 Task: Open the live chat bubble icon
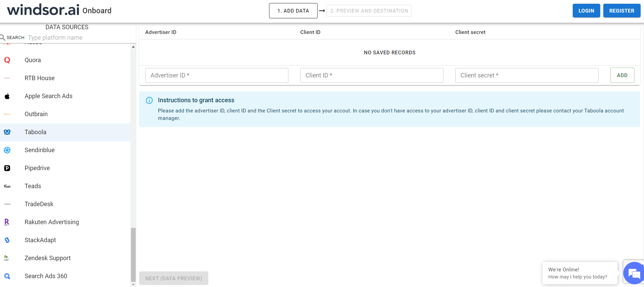point(634,273)
